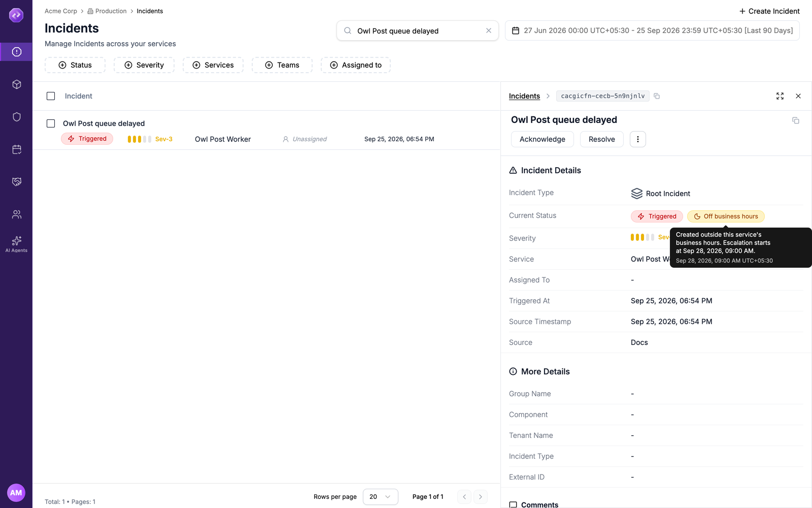Screen dimensions: 812x508
Task: Copy the incident ID cacgicfn-cecb-5n9njnlv
Action: (x=657, y=96)
